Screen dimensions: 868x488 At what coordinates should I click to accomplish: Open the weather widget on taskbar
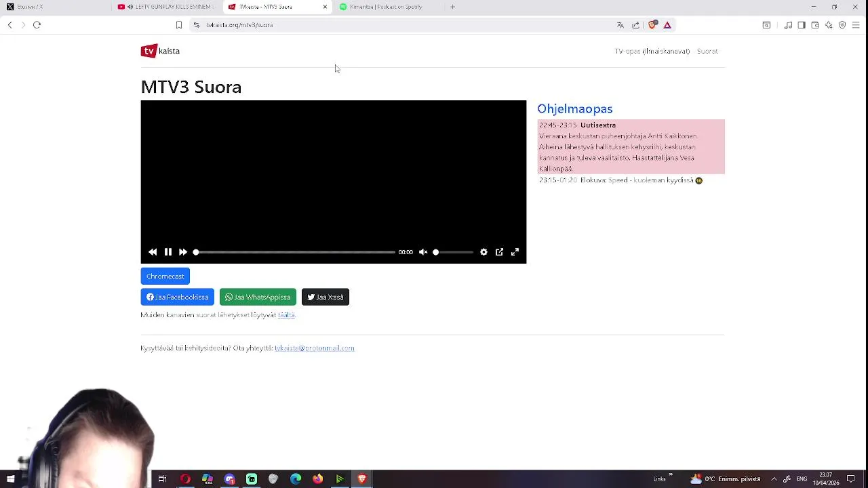[x=725, y=479]
